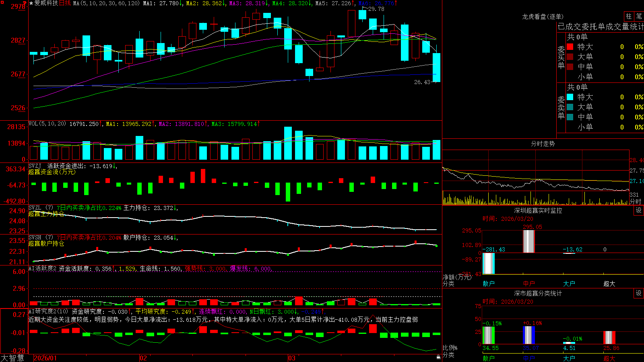Click the 29.78 high price marker
Image resolution: width=644 pixels, height=362 pixels.
(376, 9)
